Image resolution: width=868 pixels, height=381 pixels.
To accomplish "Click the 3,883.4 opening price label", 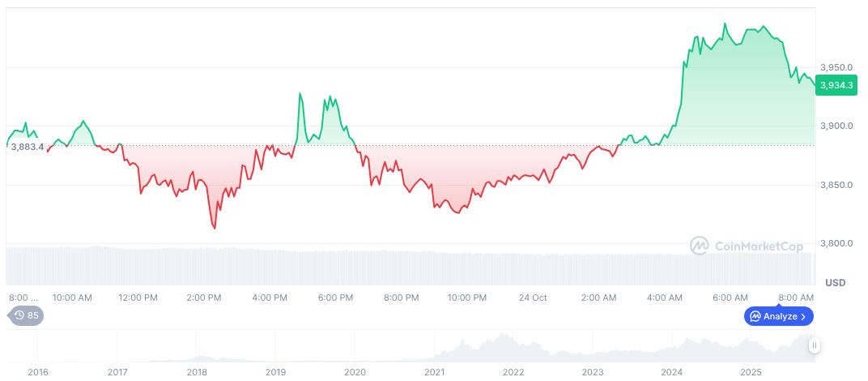I will point(27,146).
